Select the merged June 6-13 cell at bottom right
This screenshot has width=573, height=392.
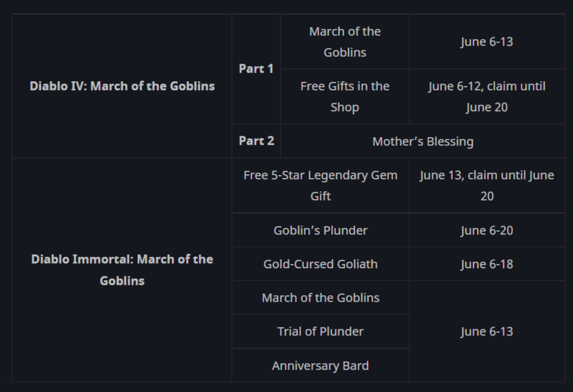(487, 331)
